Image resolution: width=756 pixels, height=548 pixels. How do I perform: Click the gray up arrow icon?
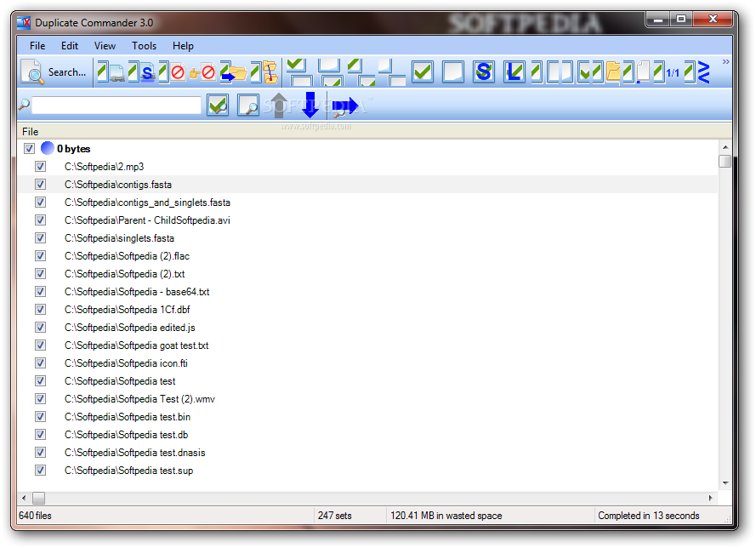(279, 106)
